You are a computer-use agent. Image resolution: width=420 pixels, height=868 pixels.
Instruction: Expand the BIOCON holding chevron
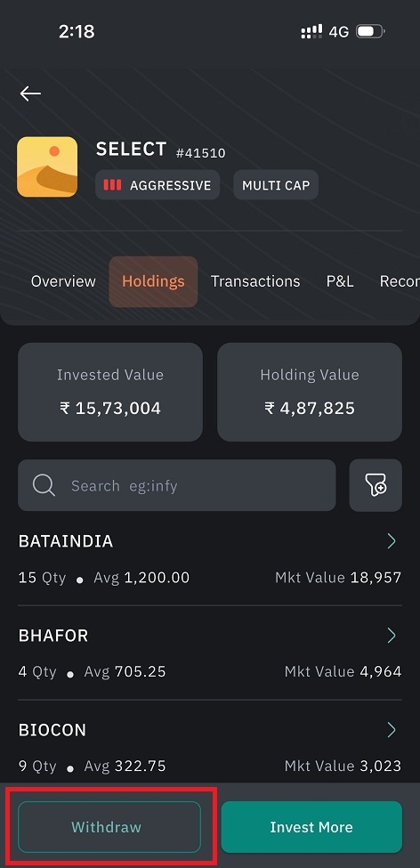392,730
